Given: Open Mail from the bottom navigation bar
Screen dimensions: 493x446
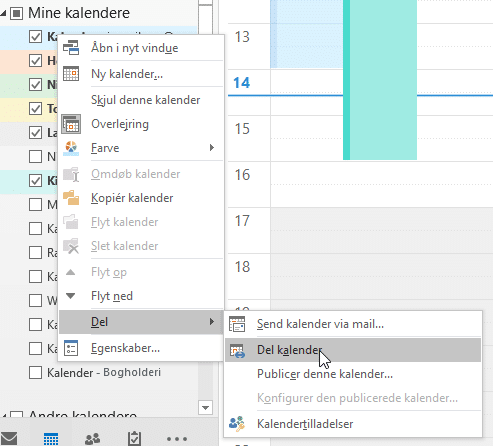Looking at the screenshot, I should [9, 438].
